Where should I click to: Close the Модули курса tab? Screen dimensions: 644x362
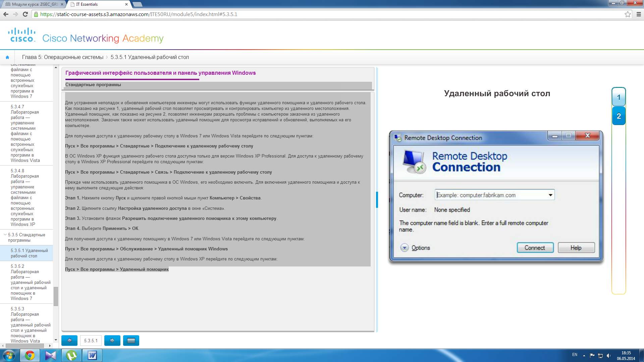[x=62, y=4]
